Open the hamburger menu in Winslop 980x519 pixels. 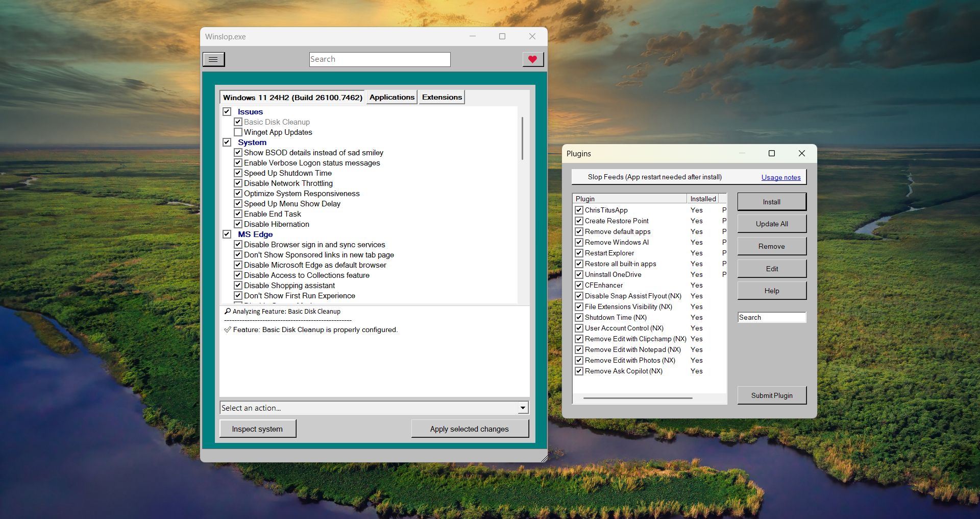coord(213,59)
